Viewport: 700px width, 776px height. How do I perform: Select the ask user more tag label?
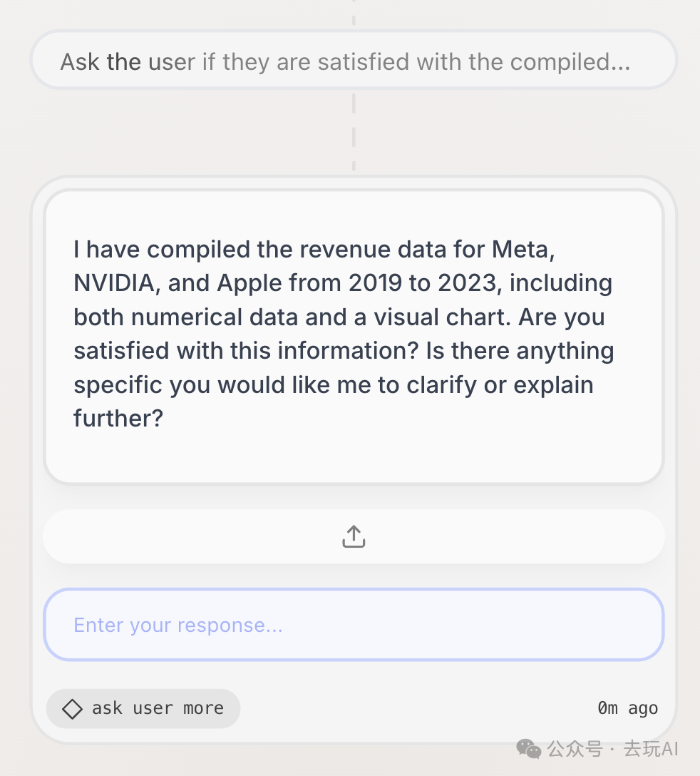click(158, 709)
